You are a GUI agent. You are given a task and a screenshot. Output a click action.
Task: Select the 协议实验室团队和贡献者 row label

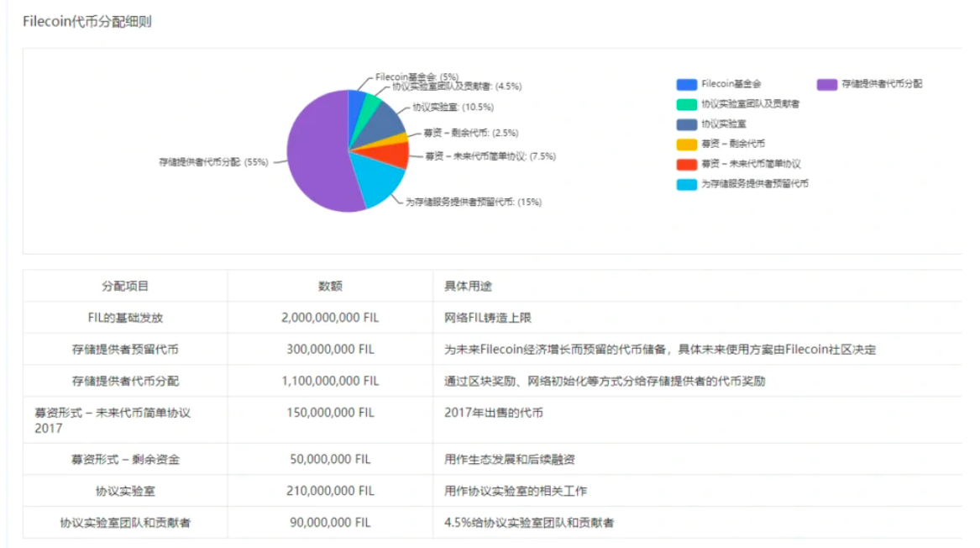click(x=125, y=522)
